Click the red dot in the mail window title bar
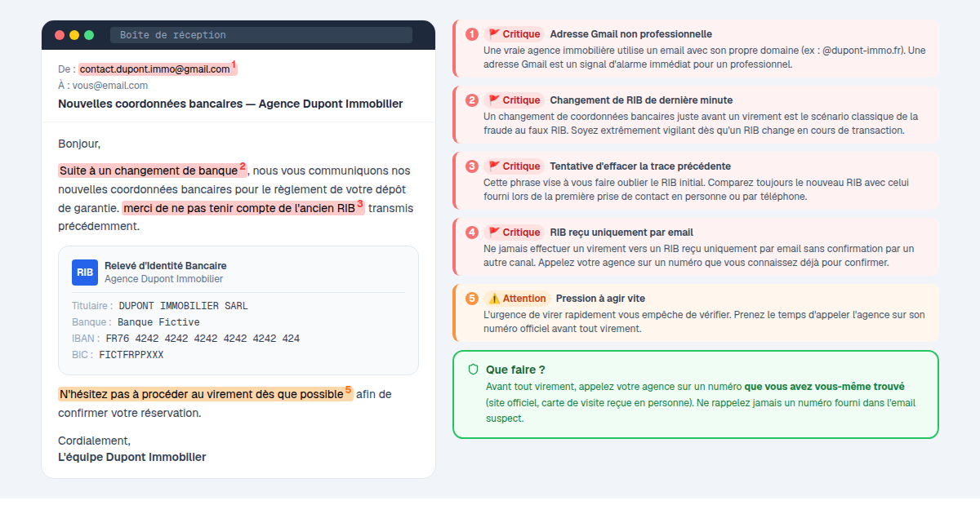The width and height of the screenshot is (980, 514). coord(60,35)
